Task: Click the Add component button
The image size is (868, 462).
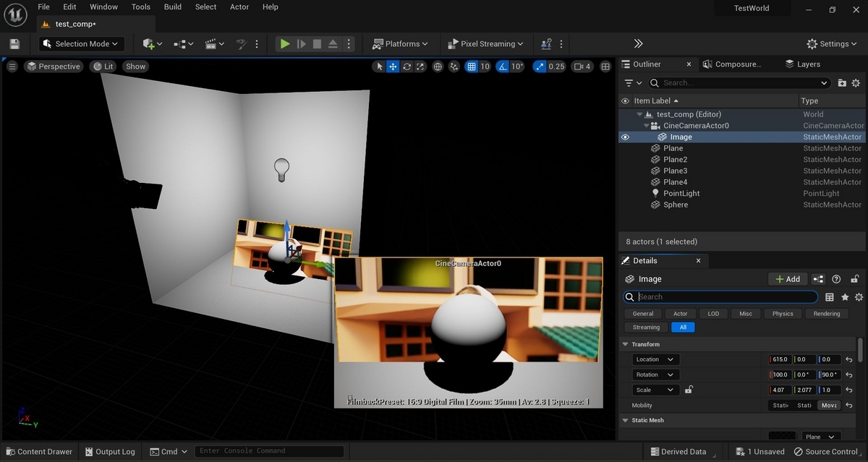Action: (x=788, y=279)
